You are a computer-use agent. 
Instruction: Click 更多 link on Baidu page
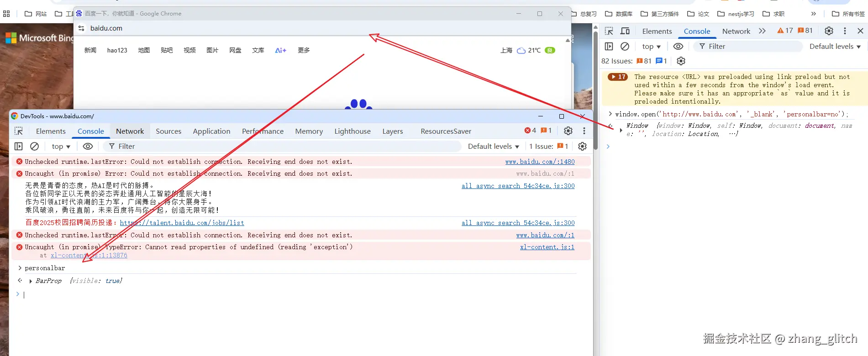click(304, 50)
